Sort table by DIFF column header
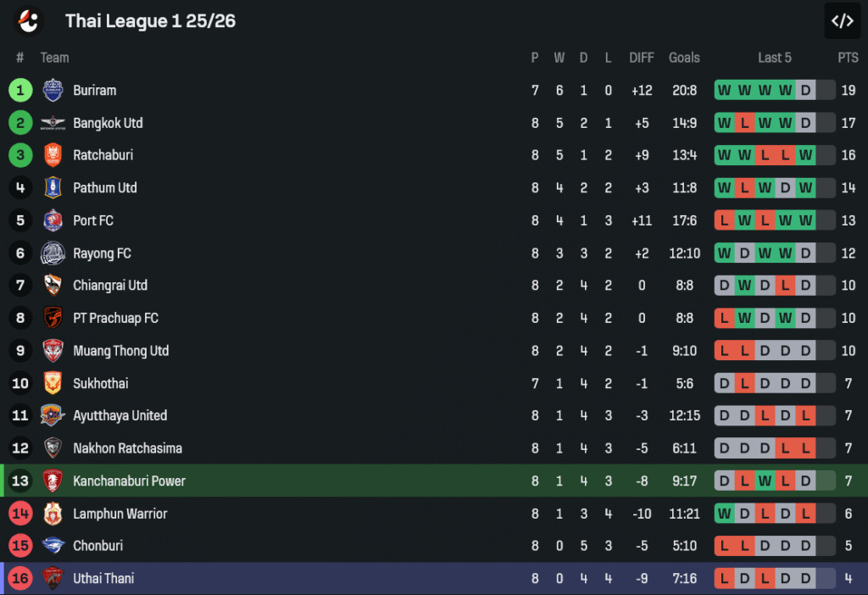This screenshot has height=595, width=868. pyautogui.click(x=642, y=58)
